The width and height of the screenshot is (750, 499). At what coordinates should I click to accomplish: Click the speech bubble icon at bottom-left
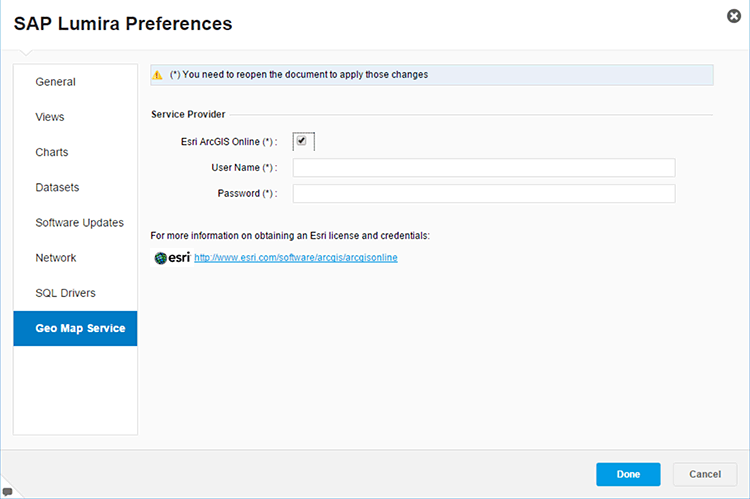pyautogui.click(x=8, y=491)
